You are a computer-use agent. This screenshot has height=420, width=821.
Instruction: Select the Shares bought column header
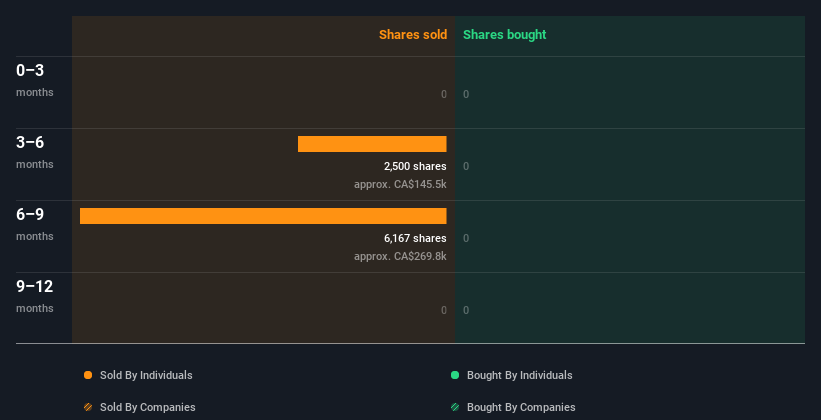click(504, 35)
